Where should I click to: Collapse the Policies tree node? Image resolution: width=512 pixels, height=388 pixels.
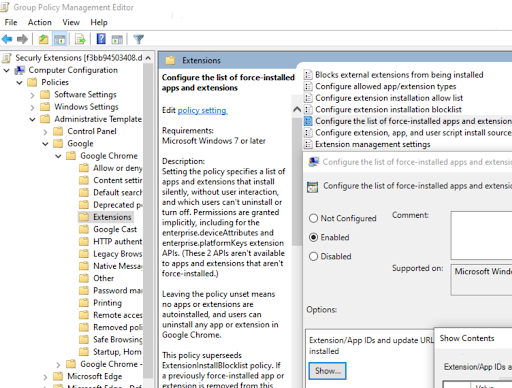(x=19, y=82)
